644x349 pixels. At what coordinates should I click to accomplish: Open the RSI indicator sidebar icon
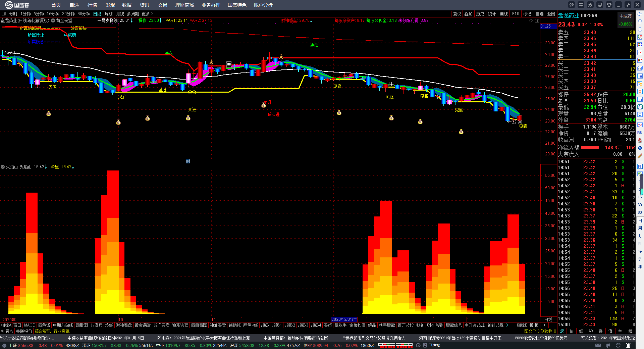coord(640,133)
